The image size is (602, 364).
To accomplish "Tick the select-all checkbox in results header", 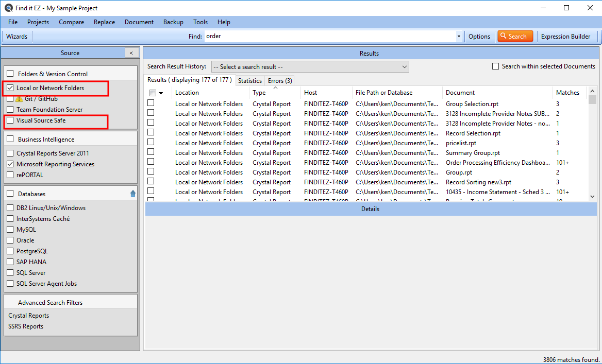I will point(153,93).
